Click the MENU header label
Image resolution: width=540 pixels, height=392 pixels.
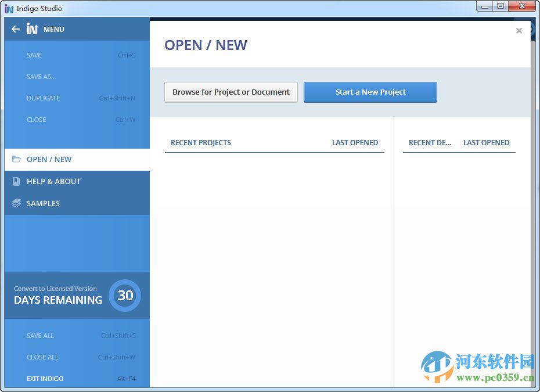[54, 30]
